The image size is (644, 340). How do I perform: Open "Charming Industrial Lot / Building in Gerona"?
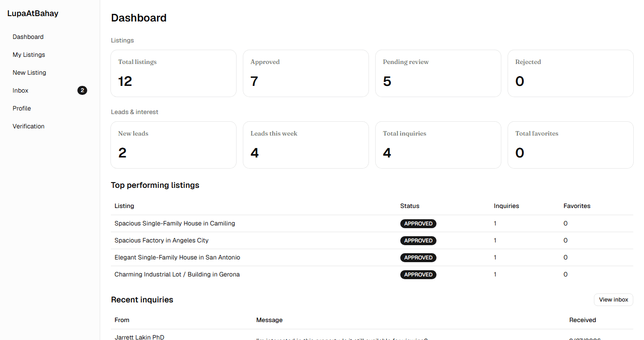tap(177, 274)
